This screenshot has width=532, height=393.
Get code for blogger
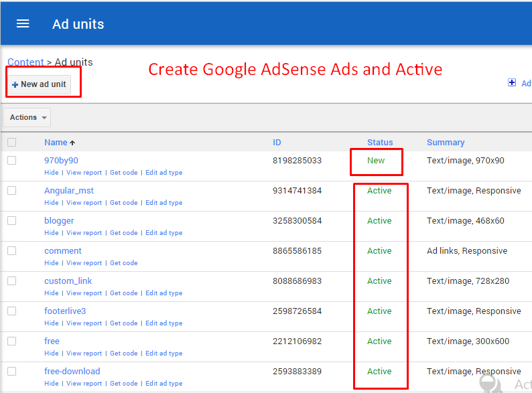[124, 233]
